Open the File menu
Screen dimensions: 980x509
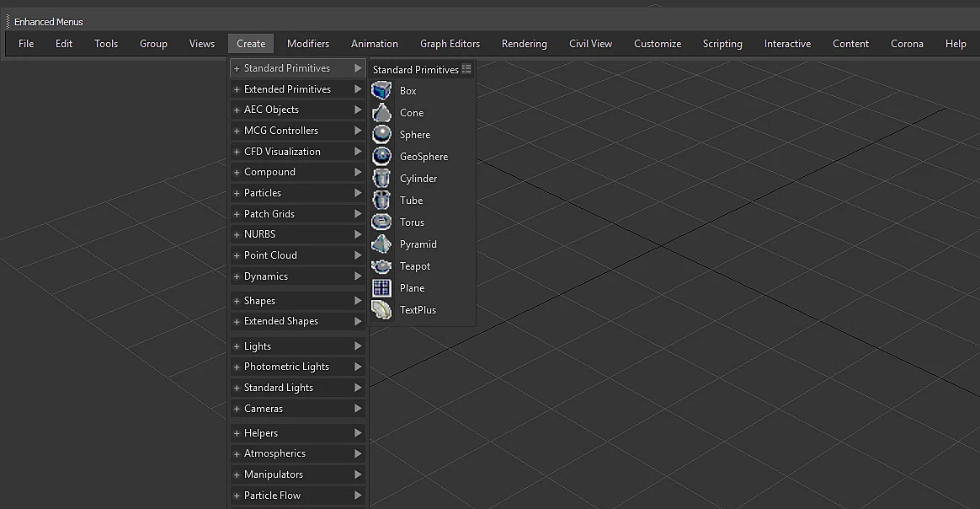26,44
